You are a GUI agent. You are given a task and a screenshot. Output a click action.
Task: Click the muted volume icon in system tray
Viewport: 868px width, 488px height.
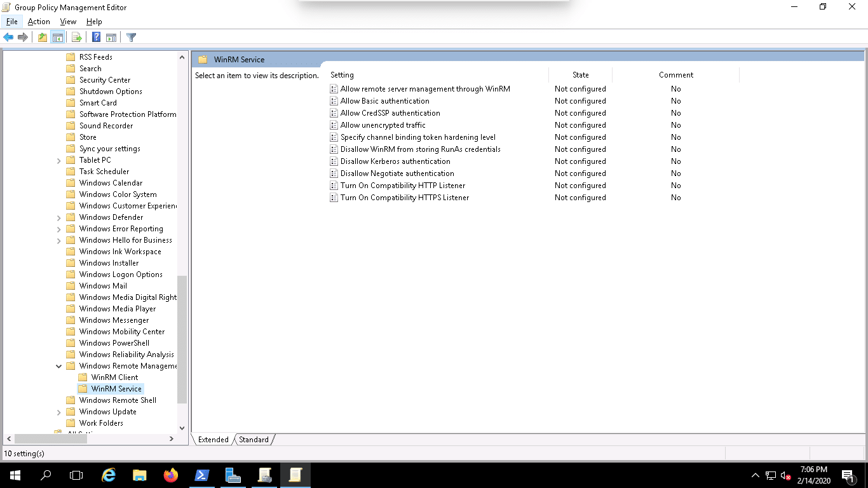[785, 475]
